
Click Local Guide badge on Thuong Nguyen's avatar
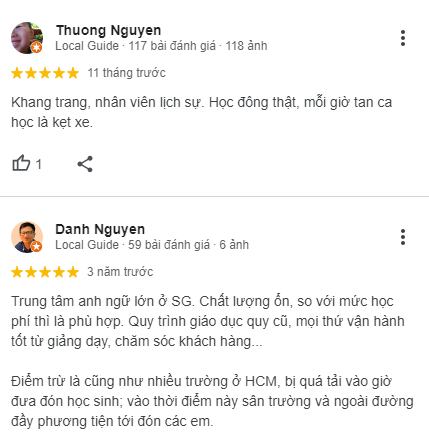click(37, 48)
